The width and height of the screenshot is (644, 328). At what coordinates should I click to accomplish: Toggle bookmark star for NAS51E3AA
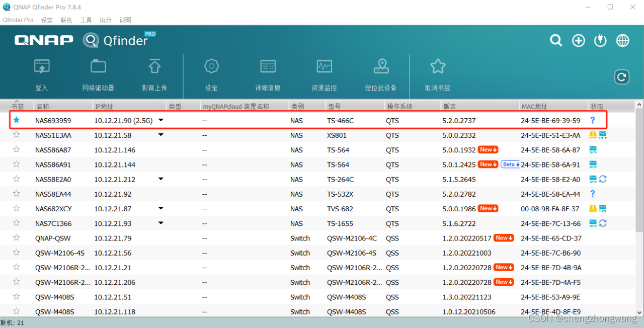coord(17,135)
